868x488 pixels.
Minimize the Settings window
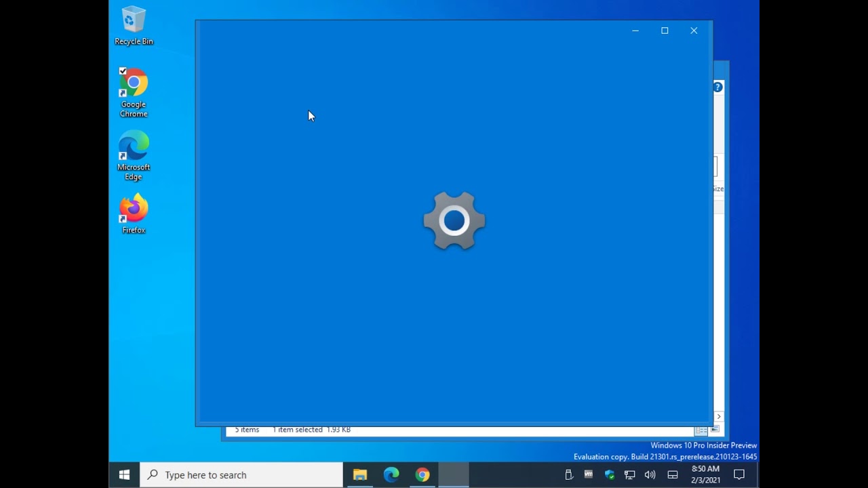(x=635, y=30)
